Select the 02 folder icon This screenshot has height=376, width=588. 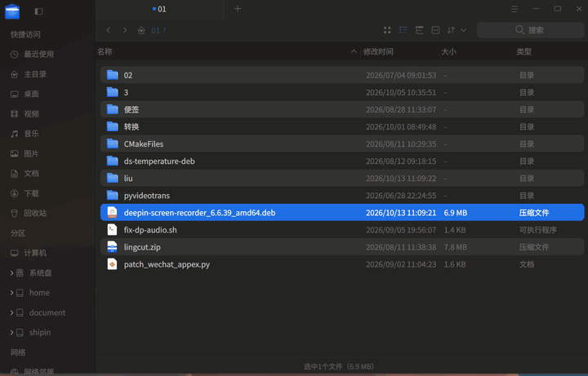[112, 75]
